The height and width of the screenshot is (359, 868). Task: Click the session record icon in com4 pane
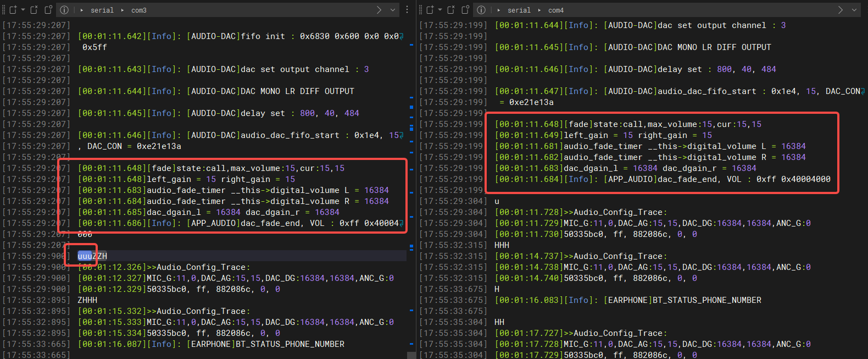465,10
